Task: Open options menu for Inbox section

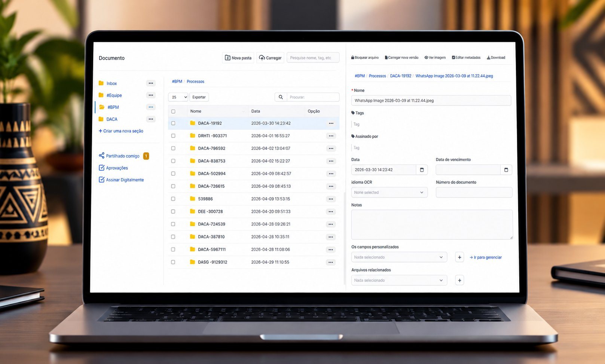Action: point(151,83)
